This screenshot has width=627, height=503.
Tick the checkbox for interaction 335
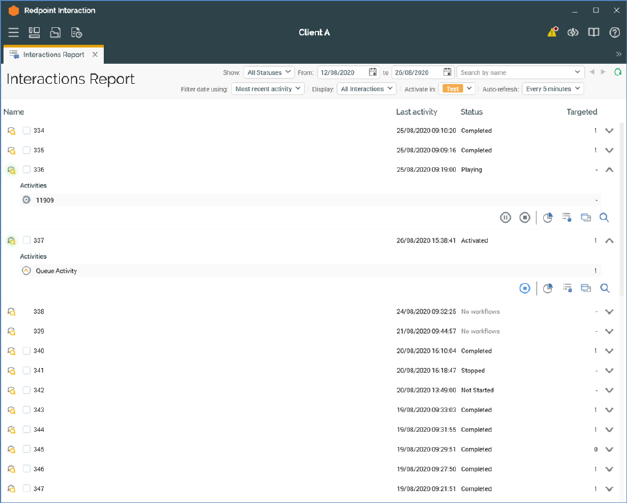click(x=26, y=150)
